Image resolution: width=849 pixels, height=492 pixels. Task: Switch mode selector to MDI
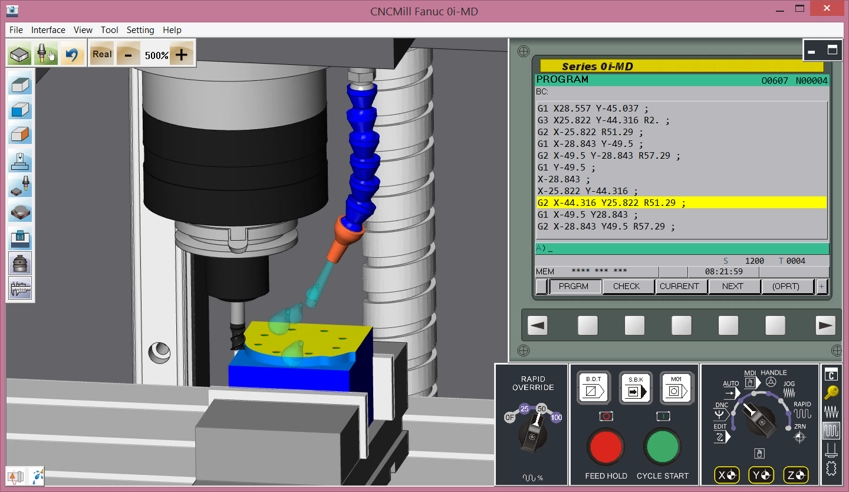[750, 379]
